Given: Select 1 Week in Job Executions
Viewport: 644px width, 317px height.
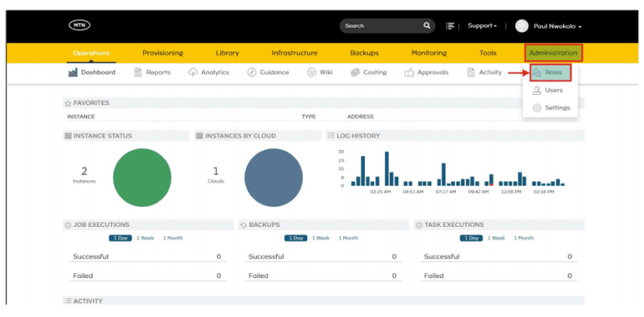Looking at the screenshot, I should [145, 239].
